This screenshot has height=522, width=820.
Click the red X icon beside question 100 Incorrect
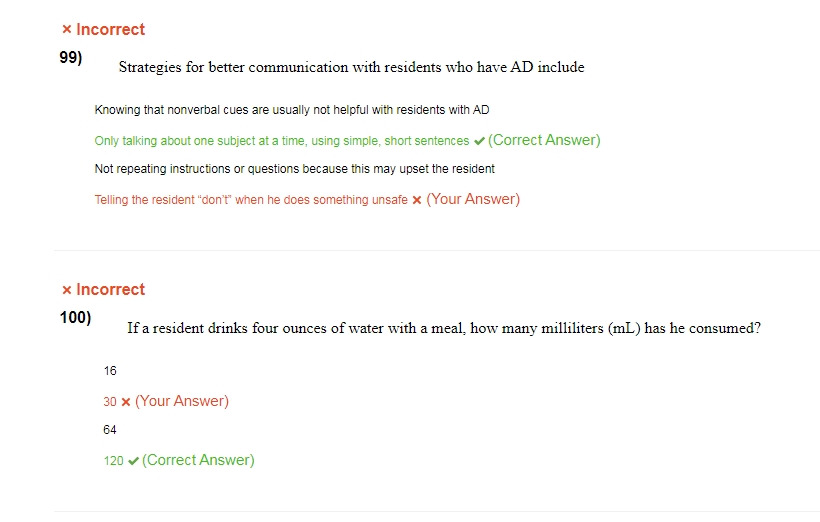(66, 289)
